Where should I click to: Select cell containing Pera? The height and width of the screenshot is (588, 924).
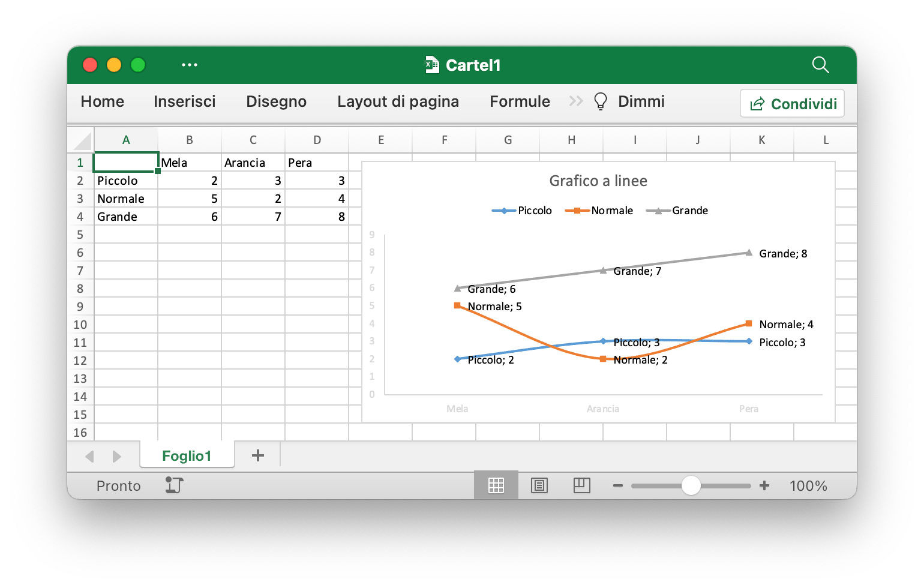(x=317, y=163)
